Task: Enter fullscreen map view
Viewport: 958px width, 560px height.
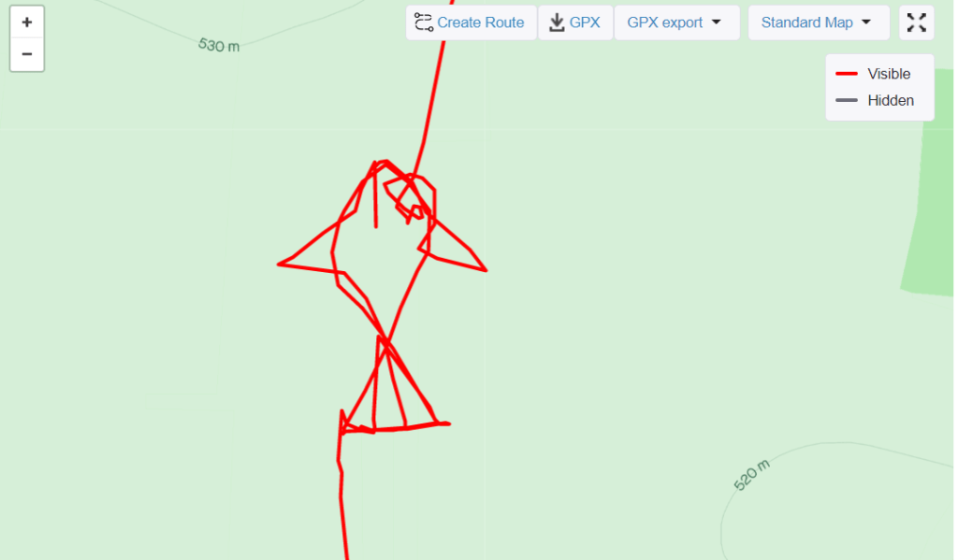Action: click(917, 22)
